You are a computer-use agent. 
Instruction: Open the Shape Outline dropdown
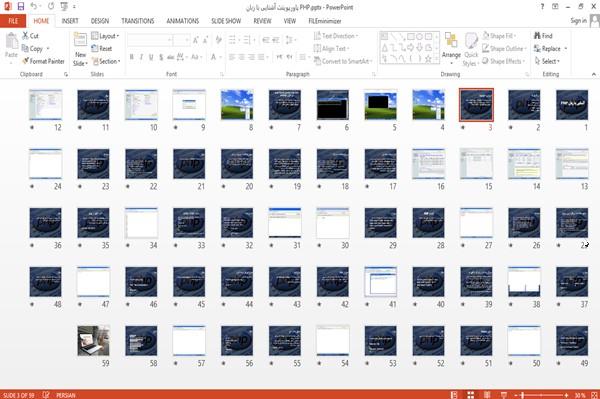pos(504,49)
